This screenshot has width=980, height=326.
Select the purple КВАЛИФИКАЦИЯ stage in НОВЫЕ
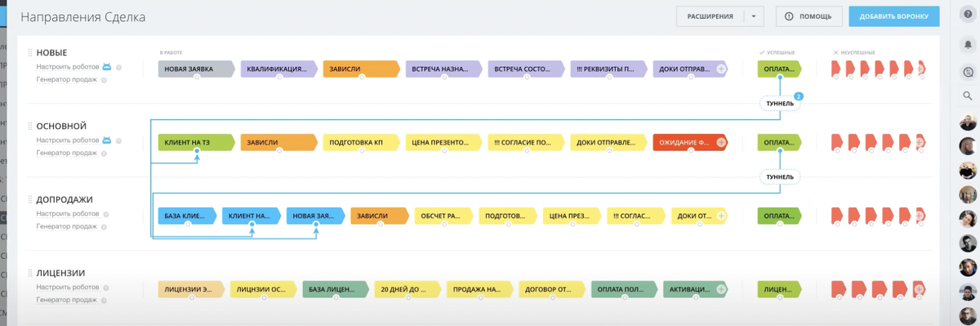[278, 69]
